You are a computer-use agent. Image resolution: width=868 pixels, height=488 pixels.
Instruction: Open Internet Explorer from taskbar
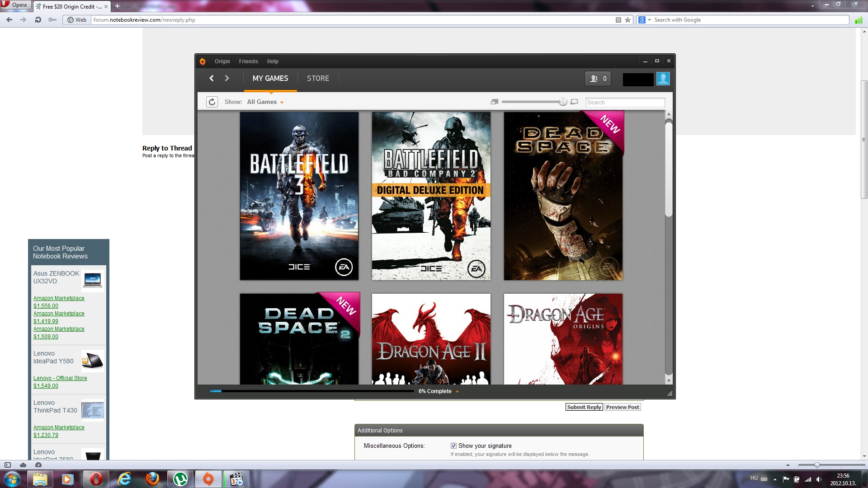pos(124,479)
